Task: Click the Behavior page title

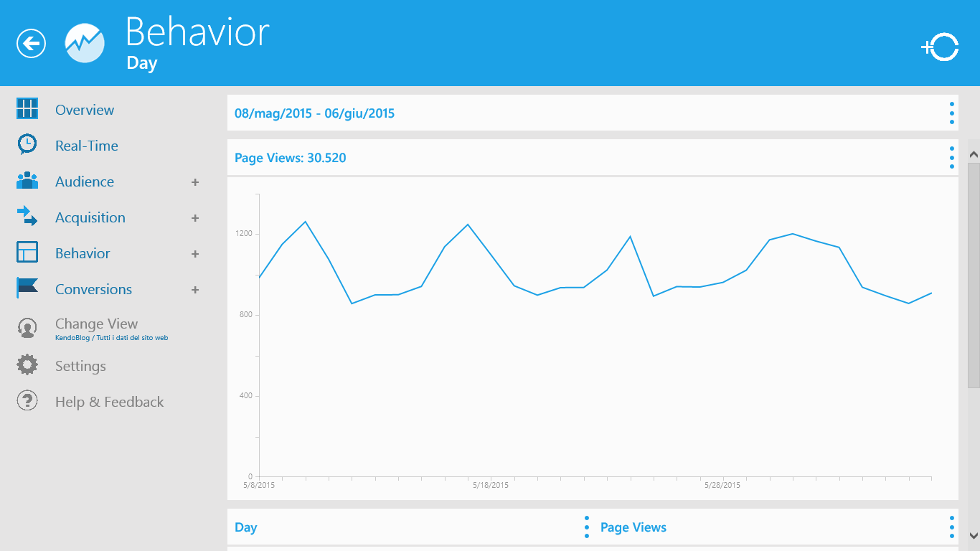Action: pyautogui.click(x=197, y=32)
